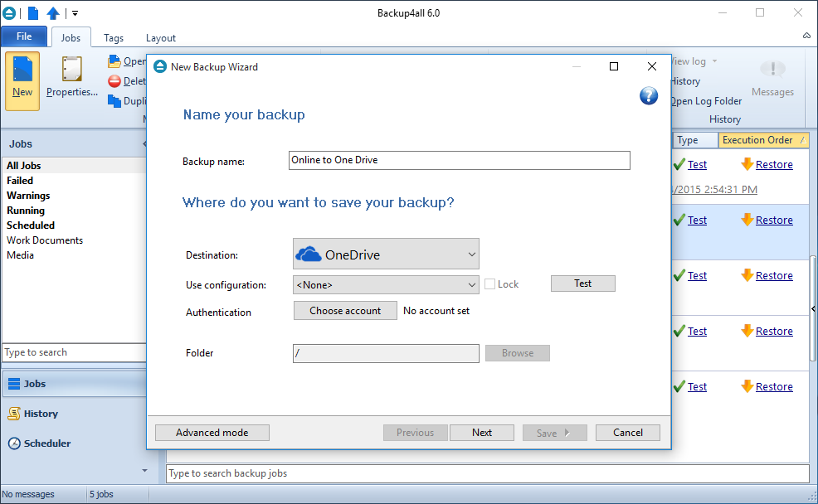The height and width of the screenshot is (504, 818).
Task: Click the Restore link in fifth row
Action: click(x=774, y=387)
